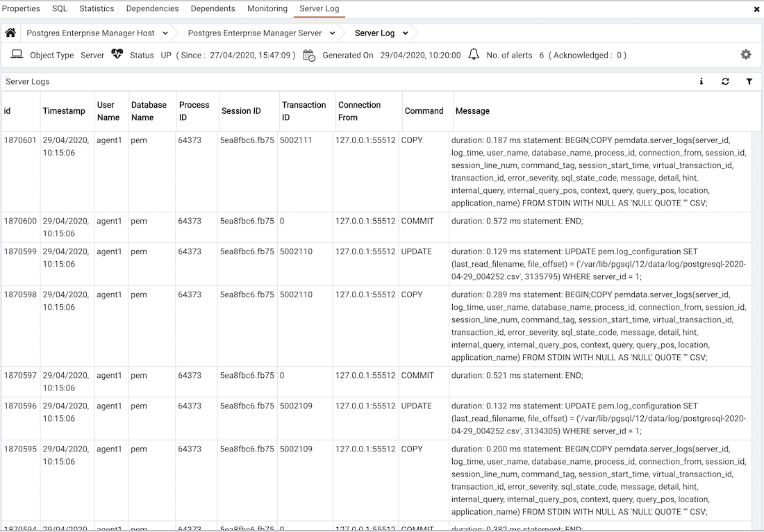Viewport: 764px width, 532px height.
Task: Open the Monitoring tab
Action: pyautogui.click(x=267, y=8)
